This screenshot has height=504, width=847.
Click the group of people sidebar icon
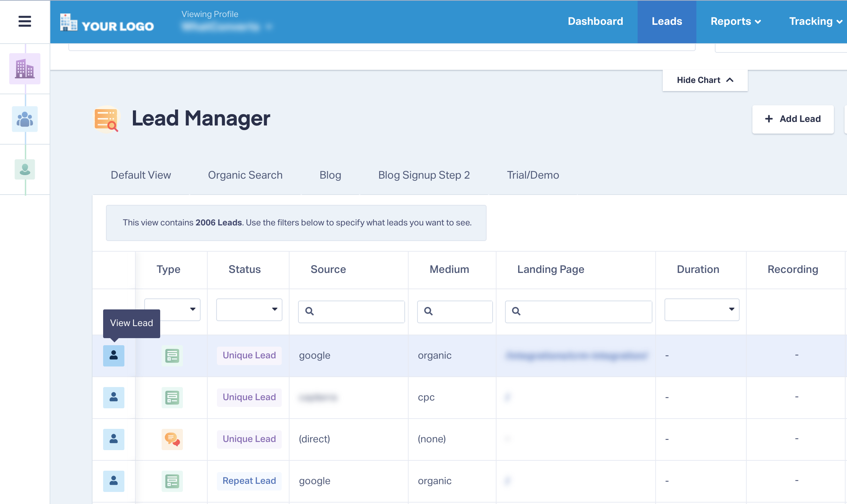(25, 119)
